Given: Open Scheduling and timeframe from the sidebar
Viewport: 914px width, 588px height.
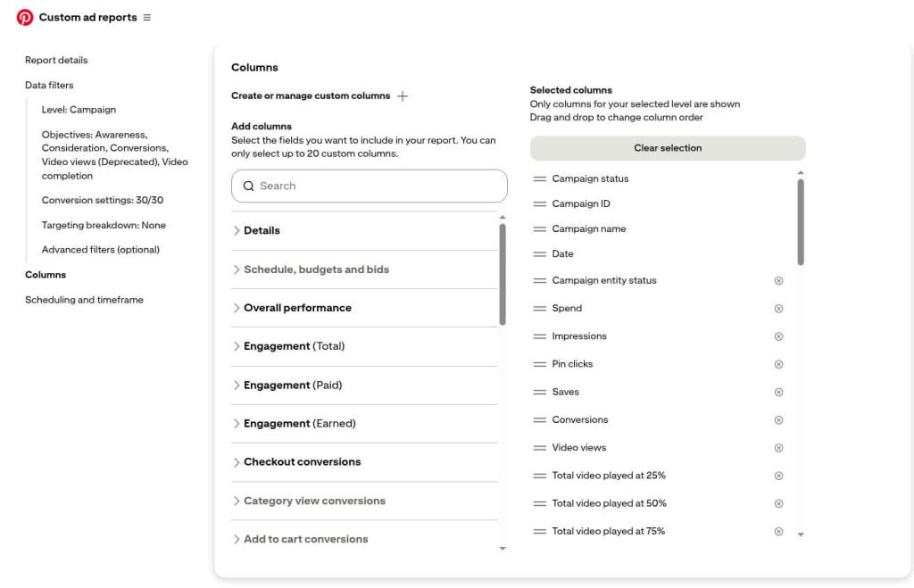Looking at the screenshot, I should pyautogui.click(x=85, y=299).
